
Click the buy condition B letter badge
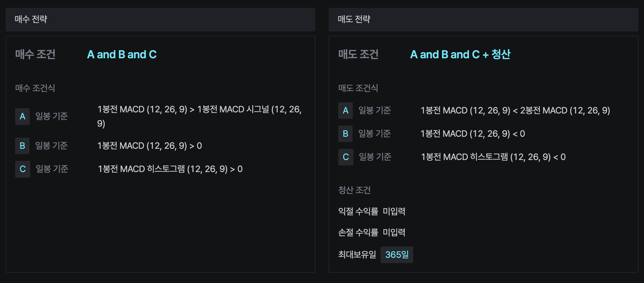pos(22,146)
